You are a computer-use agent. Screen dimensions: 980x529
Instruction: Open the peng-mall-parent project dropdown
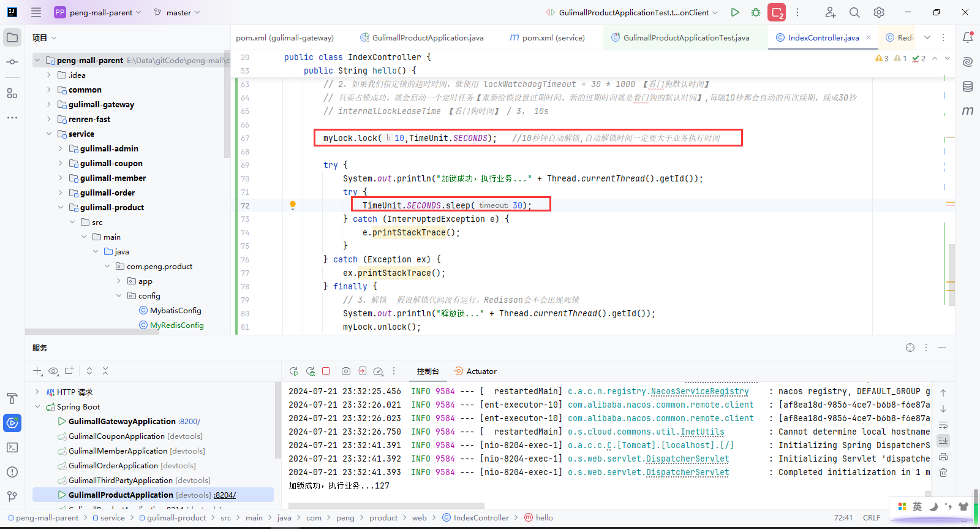click(98, 12)
